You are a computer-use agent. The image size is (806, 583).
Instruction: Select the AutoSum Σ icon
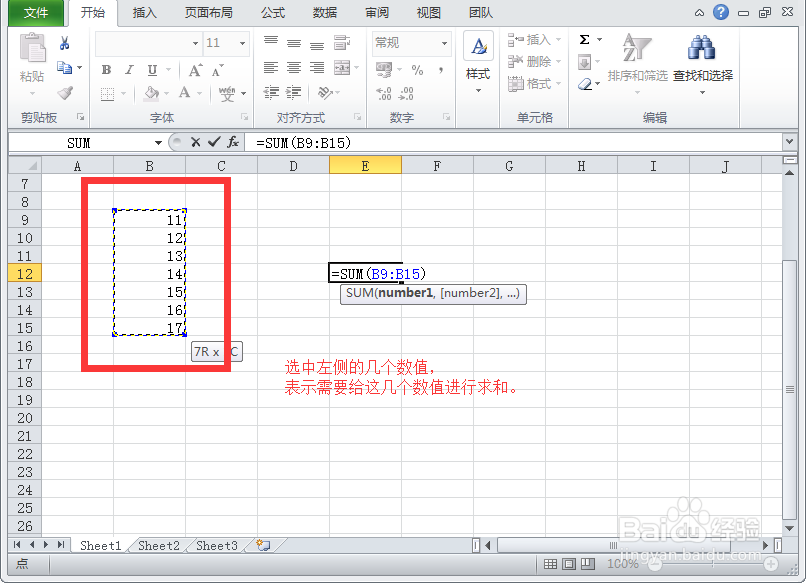(583, 38)
